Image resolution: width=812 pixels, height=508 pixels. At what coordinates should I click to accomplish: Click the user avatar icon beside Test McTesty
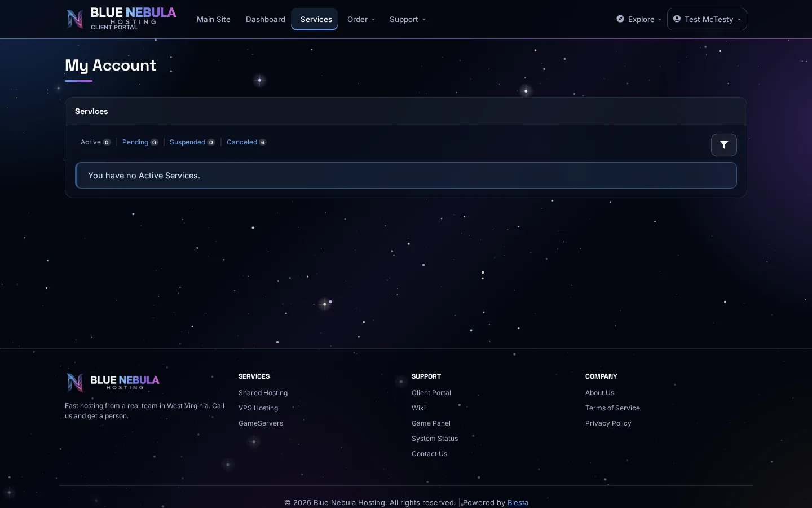(677, 19)
